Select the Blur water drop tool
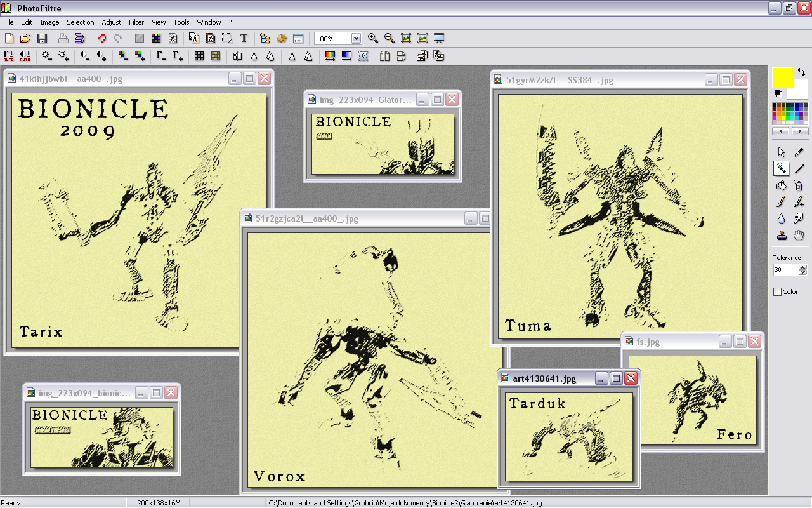The height and width of the screenshot is (508, 812). 782,218
